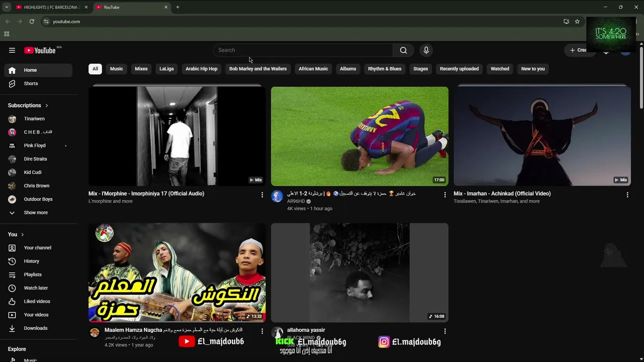
Task: Expand the Subscriptions section chevron
Action: (47, 106)
